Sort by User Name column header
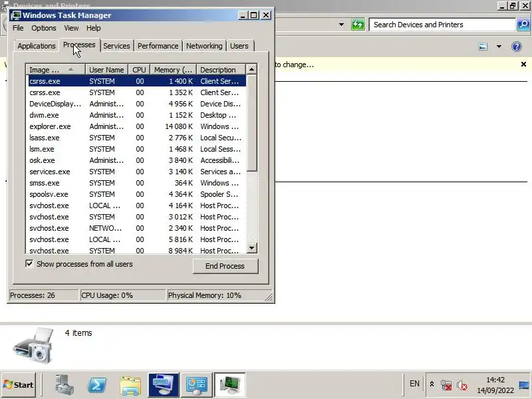This screenshot has height=399, width=532. point(106,70)
